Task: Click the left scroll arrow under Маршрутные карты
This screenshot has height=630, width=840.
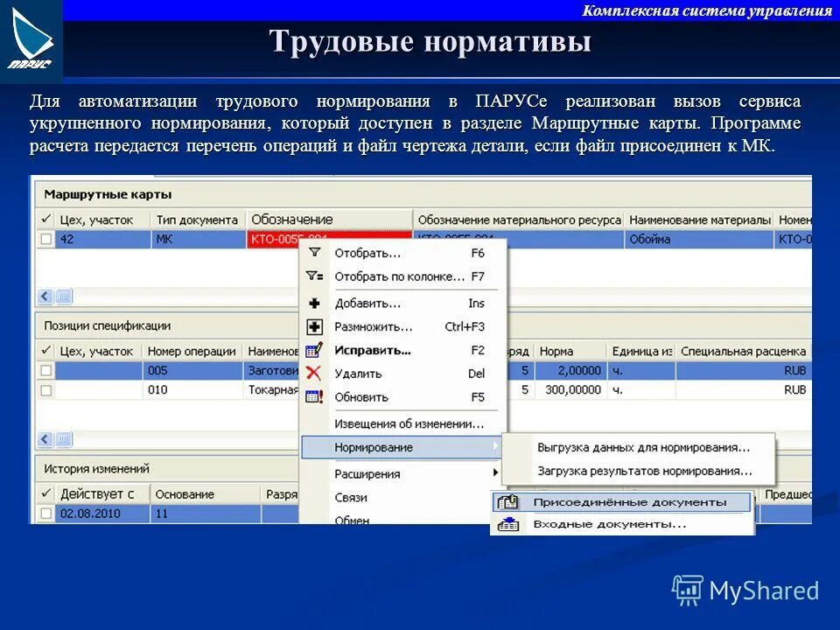Action: coord(45,296)
